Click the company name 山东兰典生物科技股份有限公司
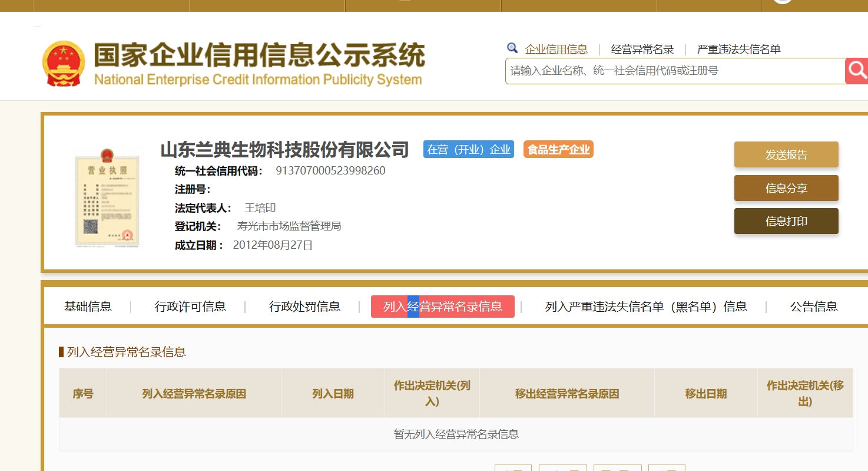Image resolution: width=868 pixels, height=471 pixels. click(x=285, y=149)
